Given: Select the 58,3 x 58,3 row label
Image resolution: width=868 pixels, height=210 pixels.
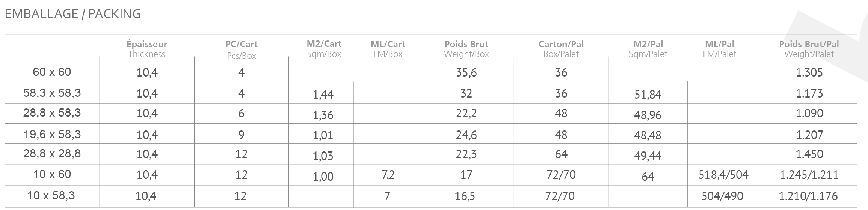Looking at the screenshot, I should (52, 93).
